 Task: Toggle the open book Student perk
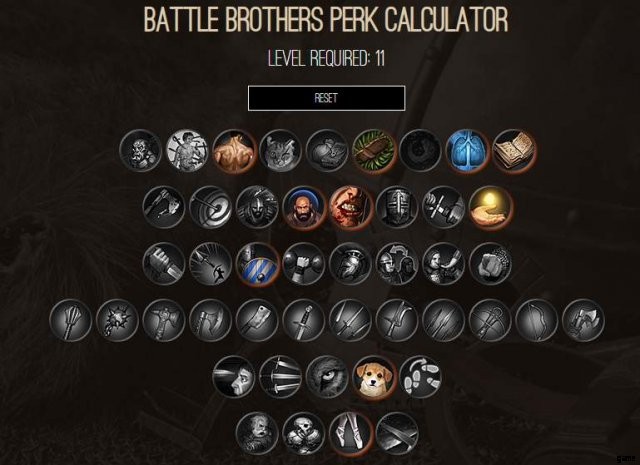click(x=514, y=151)
